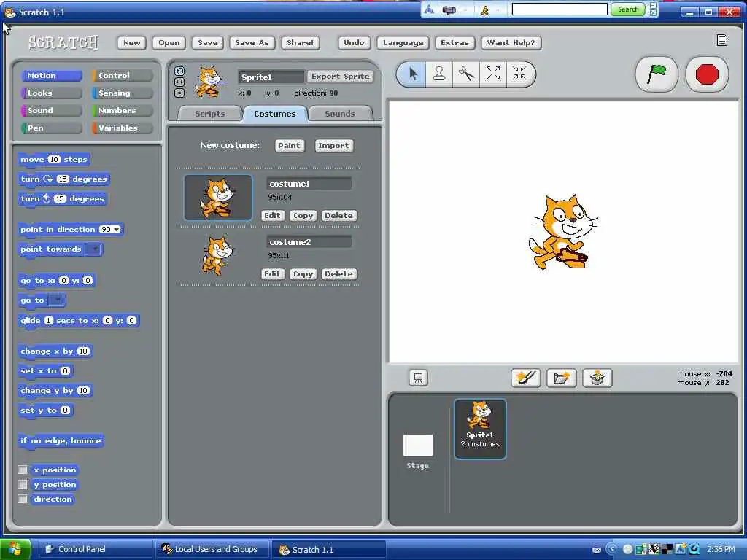Select Sprite1 in the sprite list

tap(480, 429)
